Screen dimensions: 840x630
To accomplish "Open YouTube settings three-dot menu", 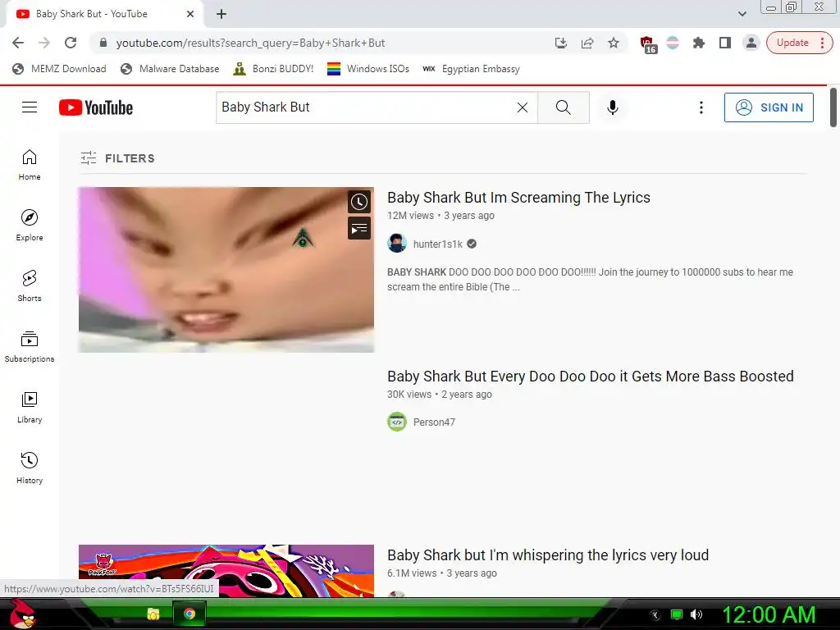I will (x=701, y=107).
